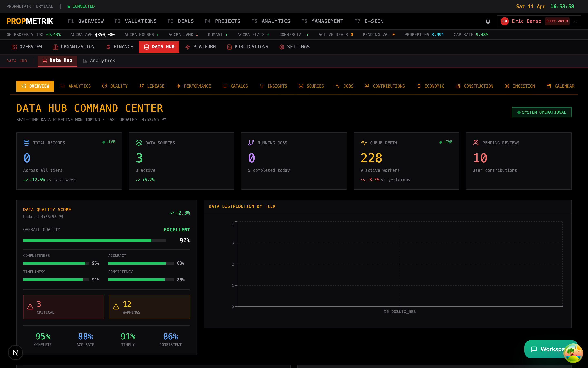Click the +2.3% quality trend indicator

(x=179, y=213)
